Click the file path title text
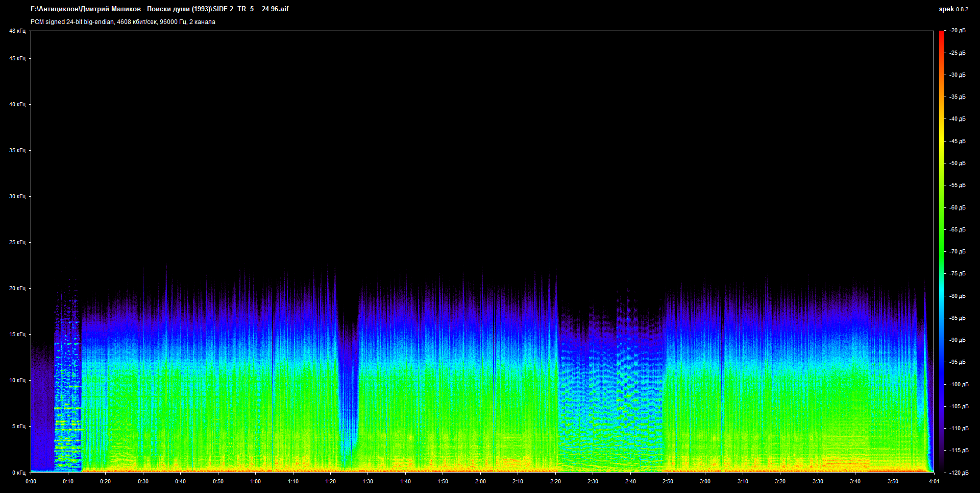 (159, 9)
